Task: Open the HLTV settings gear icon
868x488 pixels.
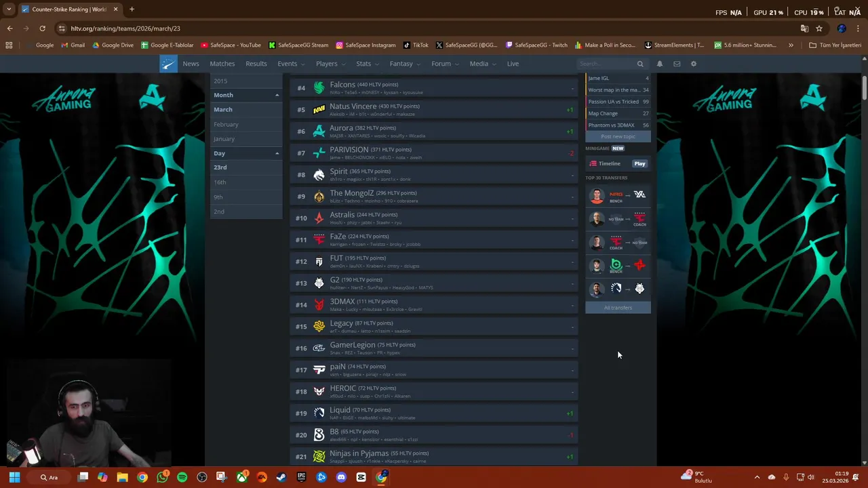Action: pyautogui.click(x=694, y=64)
